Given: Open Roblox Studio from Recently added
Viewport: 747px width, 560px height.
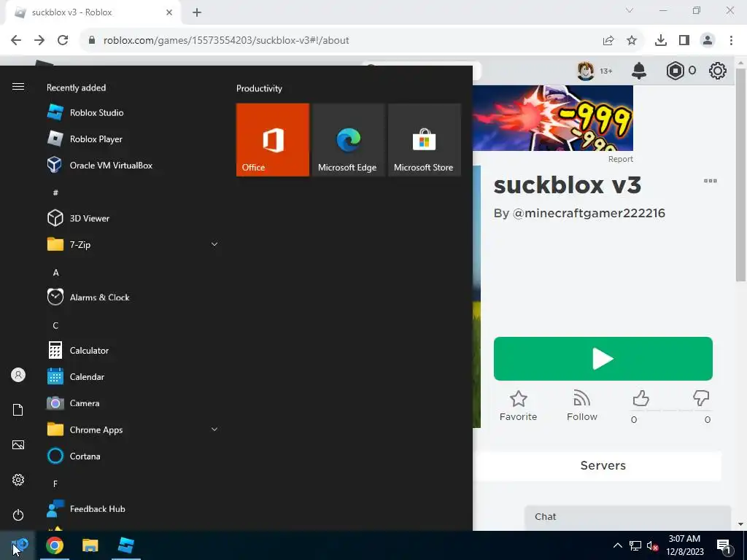Looking at the screenshot, I should [86, 112].
